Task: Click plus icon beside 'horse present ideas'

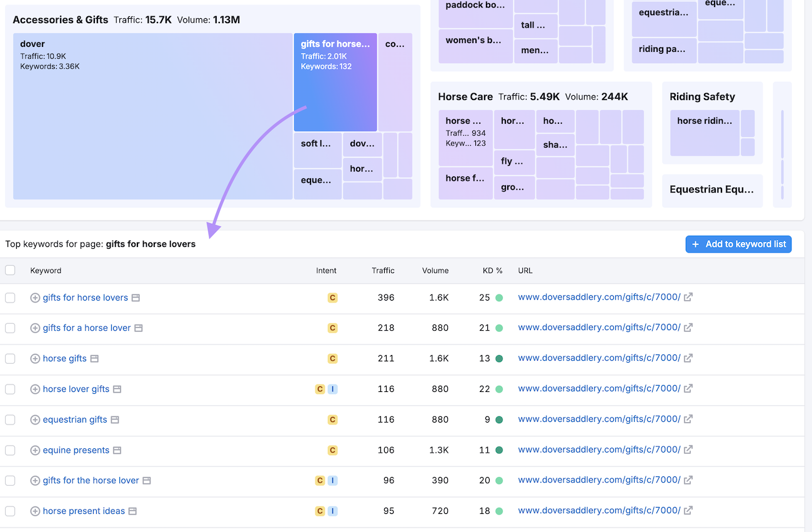Action: point(35,511)
